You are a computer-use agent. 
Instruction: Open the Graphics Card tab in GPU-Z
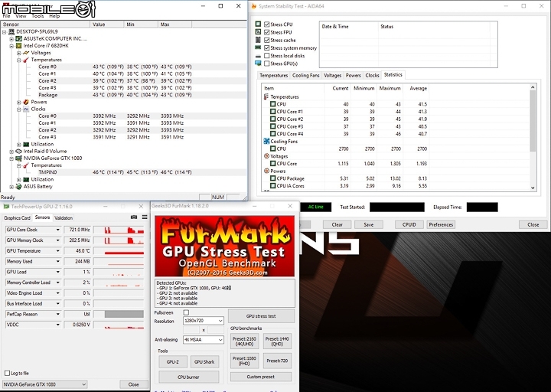[17, 218]
